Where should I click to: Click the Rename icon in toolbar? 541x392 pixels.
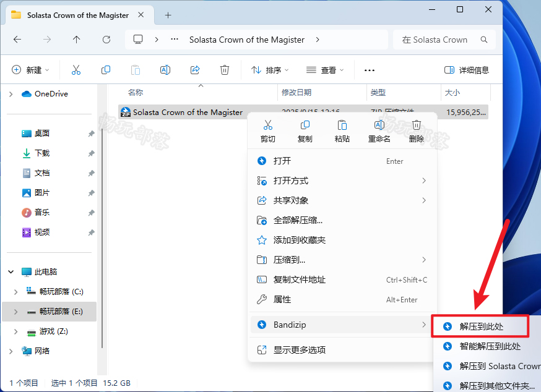tap(165, 70)
